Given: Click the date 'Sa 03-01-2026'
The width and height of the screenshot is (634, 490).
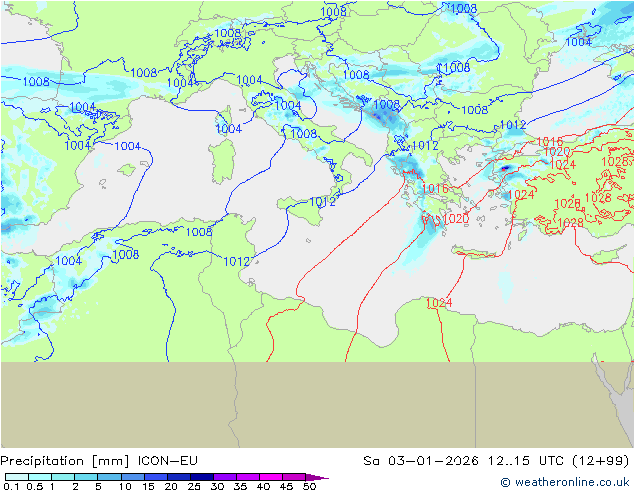Looking at the screenshot, I should click(x=421, y=460).
